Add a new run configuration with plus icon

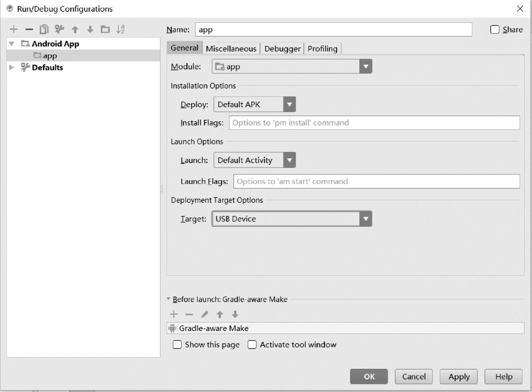(x=14, y=29)
